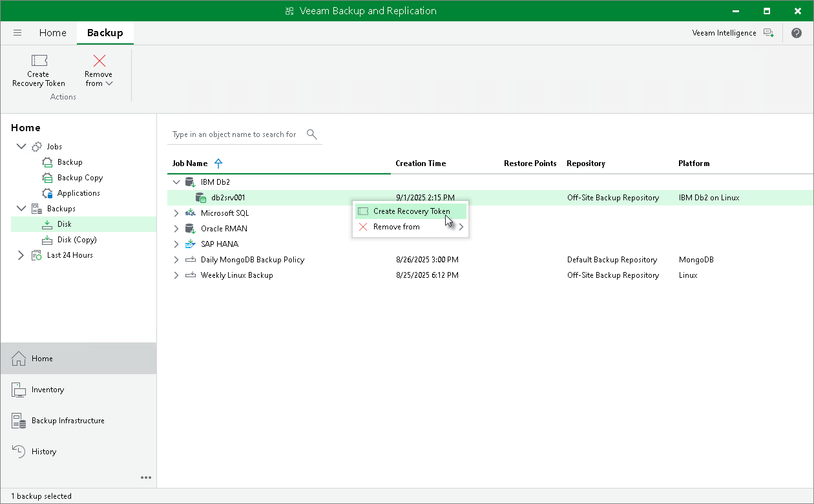This screenshot has width=814, height=504.
Task: Click the SAP HANA icon
Action: point(191,244)
